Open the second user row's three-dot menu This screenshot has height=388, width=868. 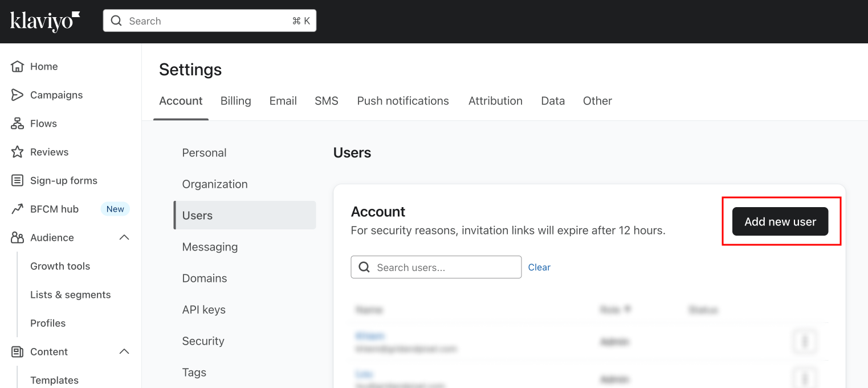[805, 378]
